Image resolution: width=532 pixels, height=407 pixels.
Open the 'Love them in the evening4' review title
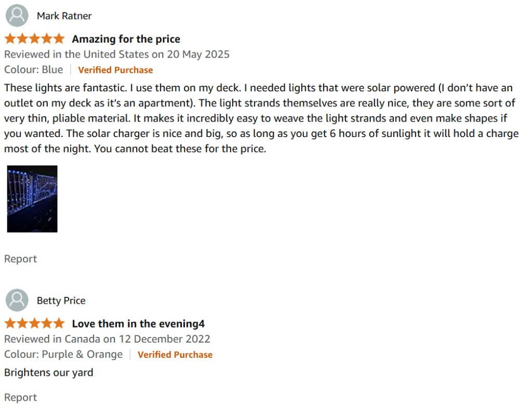[x=138, y=324]
